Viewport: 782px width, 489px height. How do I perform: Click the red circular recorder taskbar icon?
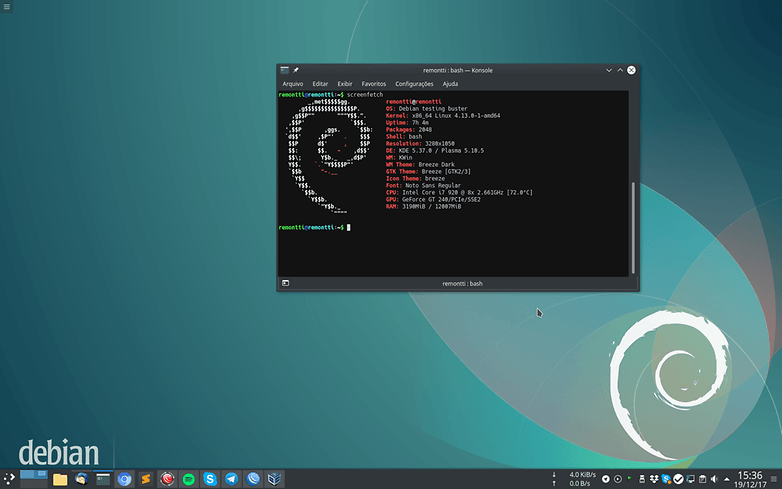click(167, 479)
